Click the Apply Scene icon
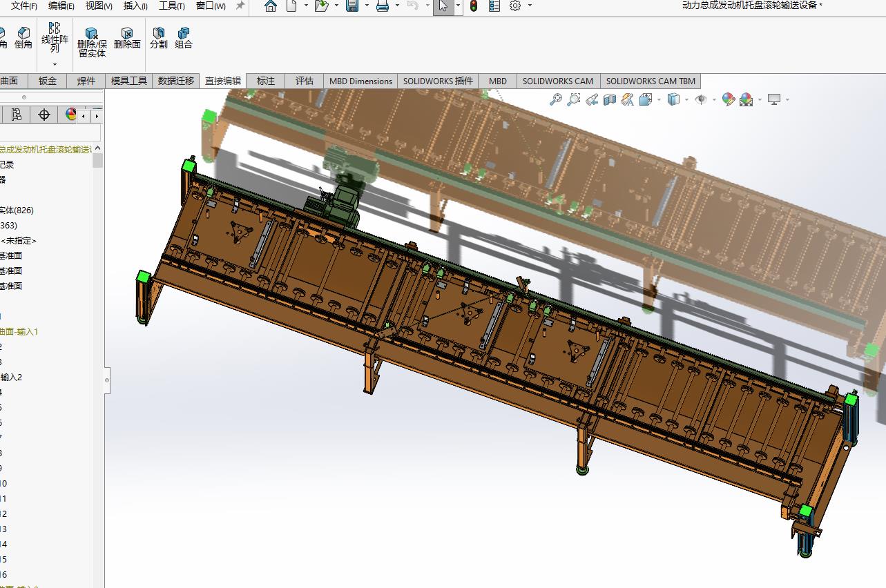Viewport: 886px width, 588px height. click(x=746, y=99)
